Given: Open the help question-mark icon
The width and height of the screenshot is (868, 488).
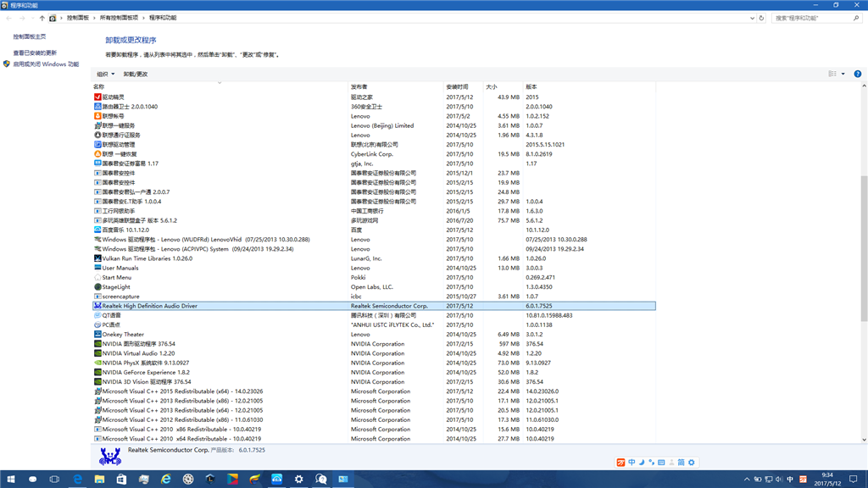Looking at the screenshot, I should 858,74.
